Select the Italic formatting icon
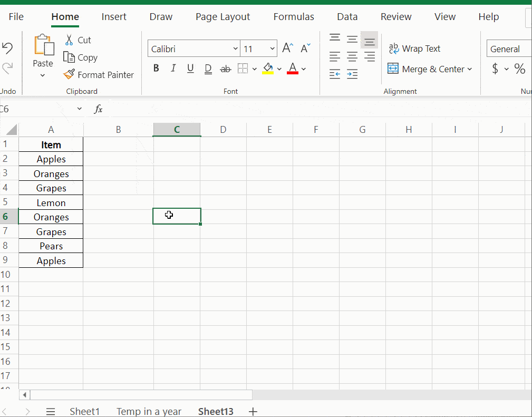532x417 pixels. point(173,68)
